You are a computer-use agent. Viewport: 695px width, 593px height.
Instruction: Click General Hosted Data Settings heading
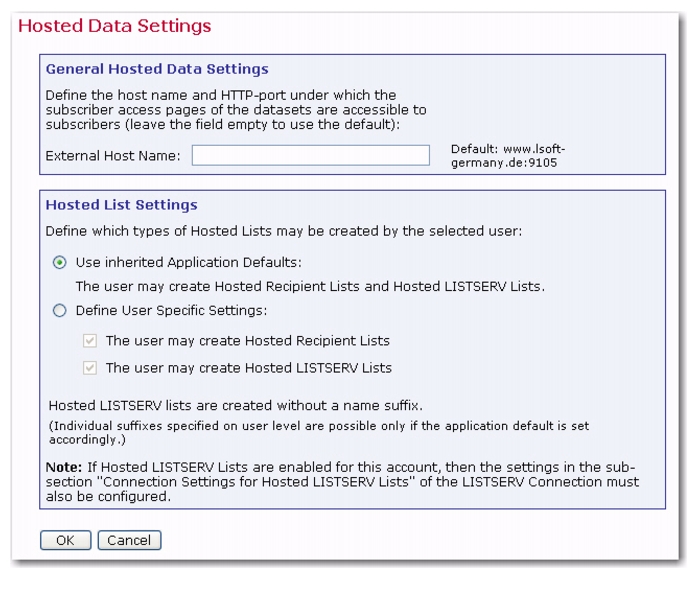(x=157, y=69)
